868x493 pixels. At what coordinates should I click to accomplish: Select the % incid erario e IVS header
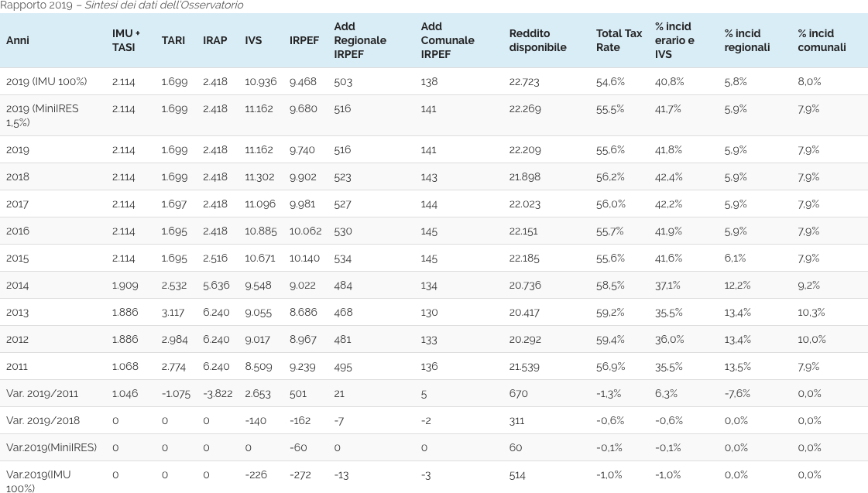pyautogui.click(x=674, y=40)
